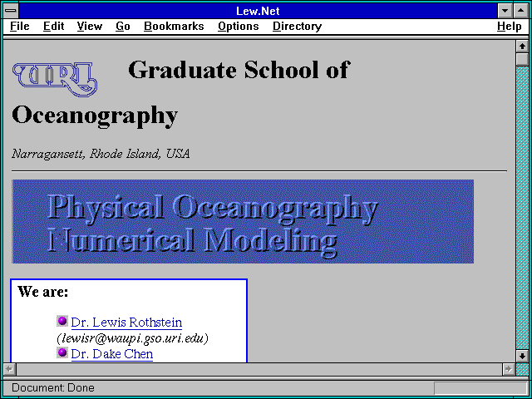Open the Dr. Lewis Rothstein link
The height and width of the screenshot is (399, 532).
[x=126, y=322]
